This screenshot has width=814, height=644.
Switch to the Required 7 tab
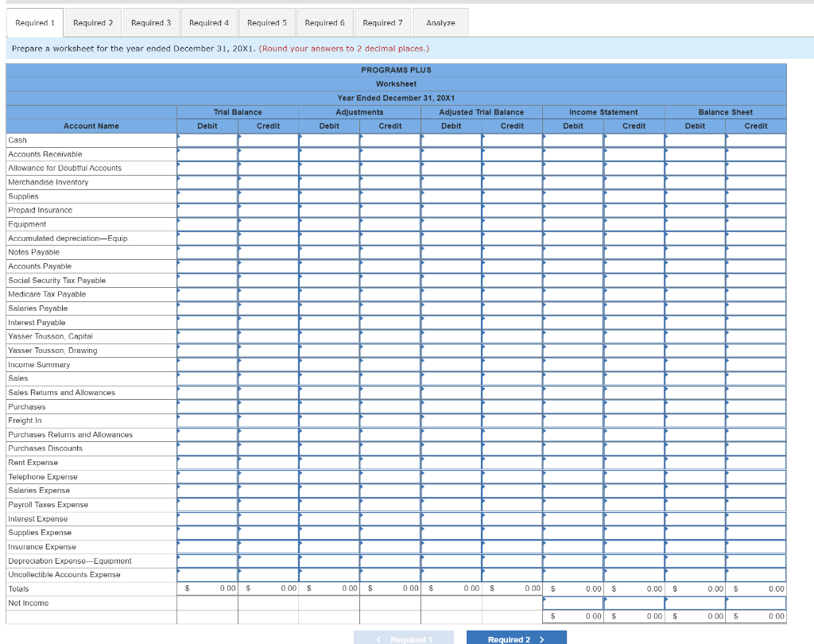pyautogui.click(x=382, y=23)
